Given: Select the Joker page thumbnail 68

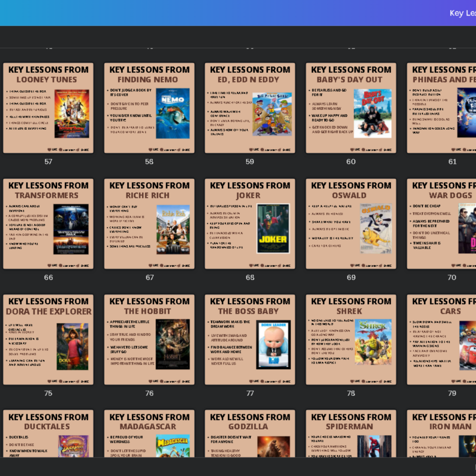Looking at the screenshot, I should (x=250, y=224).
